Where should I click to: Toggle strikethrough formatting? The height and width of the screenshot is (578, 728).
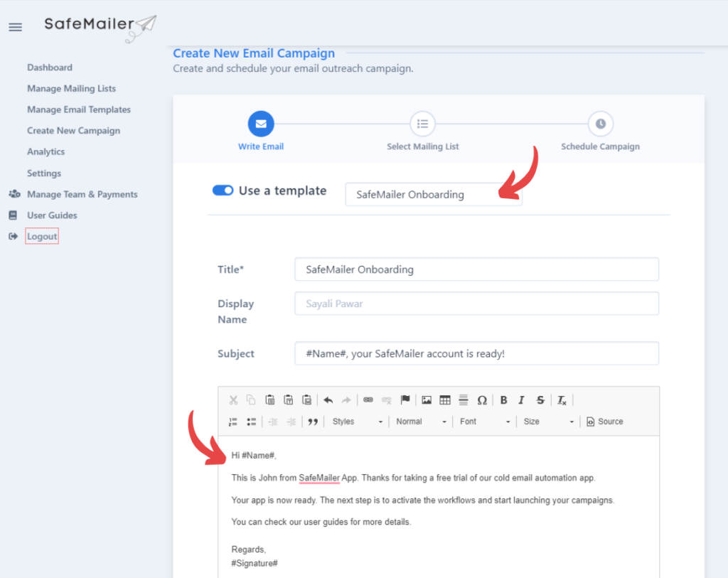[x=540, y=400]
